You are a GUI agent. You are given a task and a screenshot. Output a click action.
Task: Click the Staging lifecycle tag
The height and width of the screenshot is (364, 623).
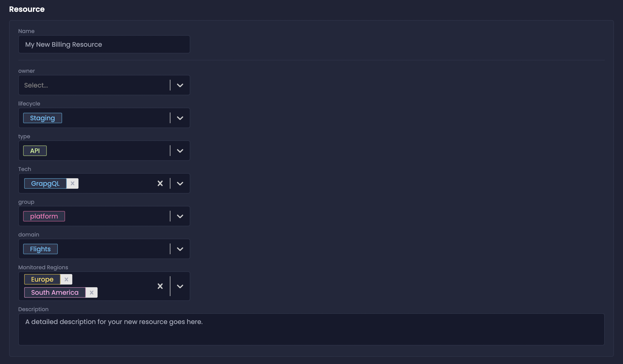(x=42, y=118)
